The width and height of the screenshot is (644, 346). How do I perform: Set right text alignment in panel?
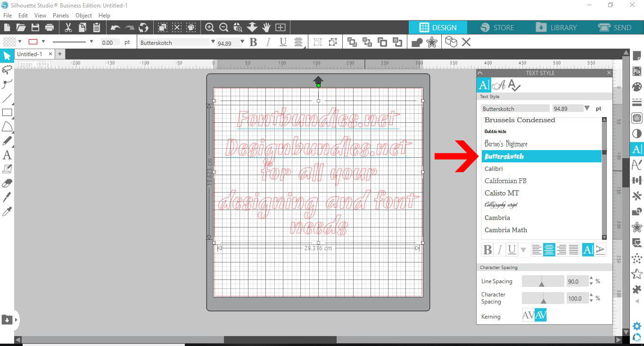click(561, 250)
